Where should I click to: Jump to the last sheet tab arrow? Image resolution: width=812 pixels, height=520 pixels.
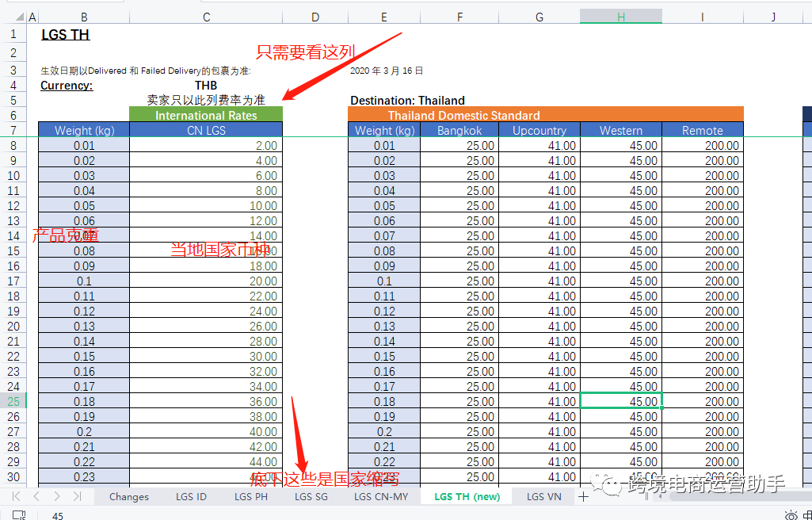pos(77,496)
